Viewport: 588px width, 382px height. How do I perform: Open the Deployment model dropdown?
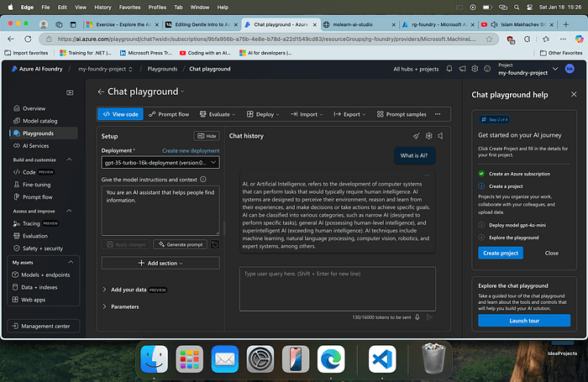pos(160,162)
